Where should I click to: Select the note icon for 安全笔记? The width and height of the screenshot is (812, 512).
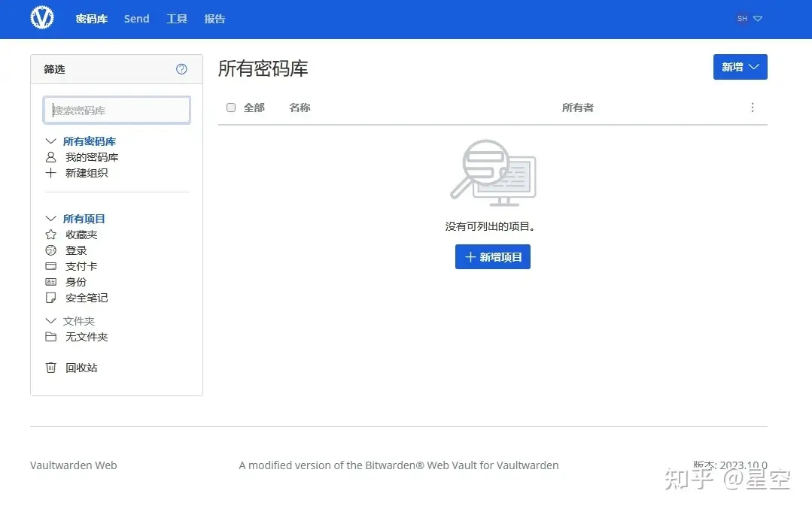coord(51,298)
